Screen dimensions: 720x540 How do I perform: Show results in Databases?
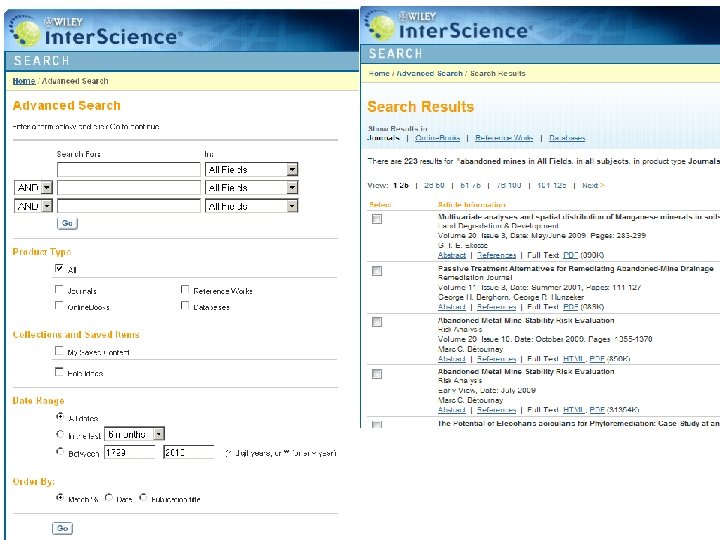pyautogui.click(x=567, y=138)
